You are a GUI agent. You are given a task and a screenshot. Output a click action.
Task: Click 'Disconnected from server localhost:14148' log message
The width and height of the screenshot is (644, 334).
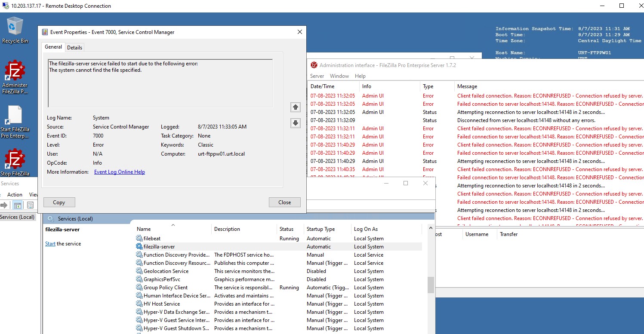526,120
